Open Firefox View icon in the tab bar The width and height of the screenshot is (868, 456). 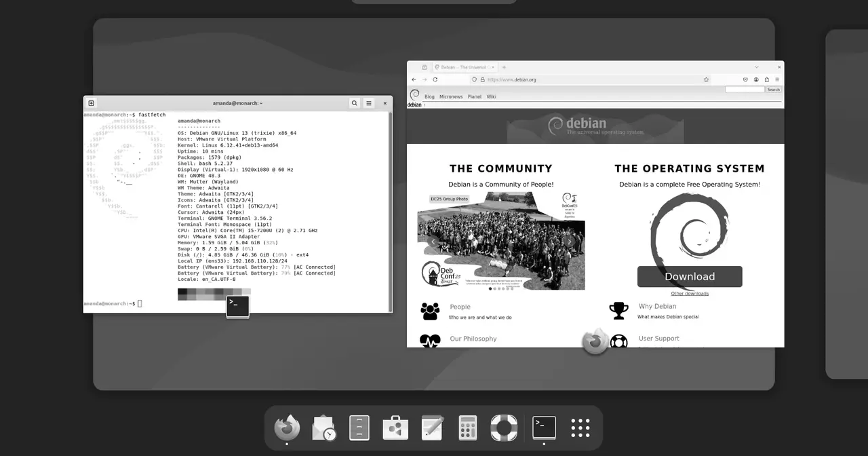click(425, 67)
